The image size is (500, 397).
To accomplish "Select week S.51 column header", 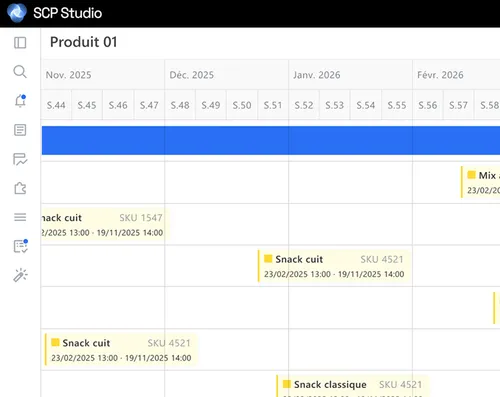I will [273, 105].
